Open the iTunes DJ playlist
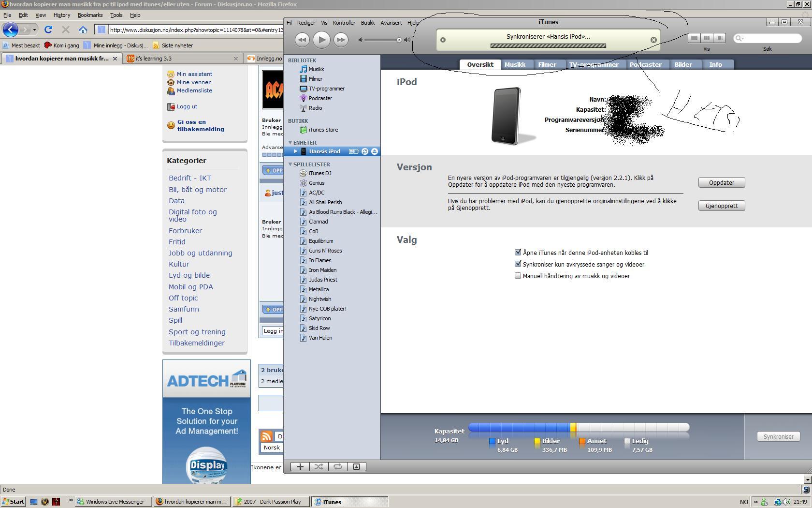Viewport: 812px width, 508px height. [x=320, y=173]
